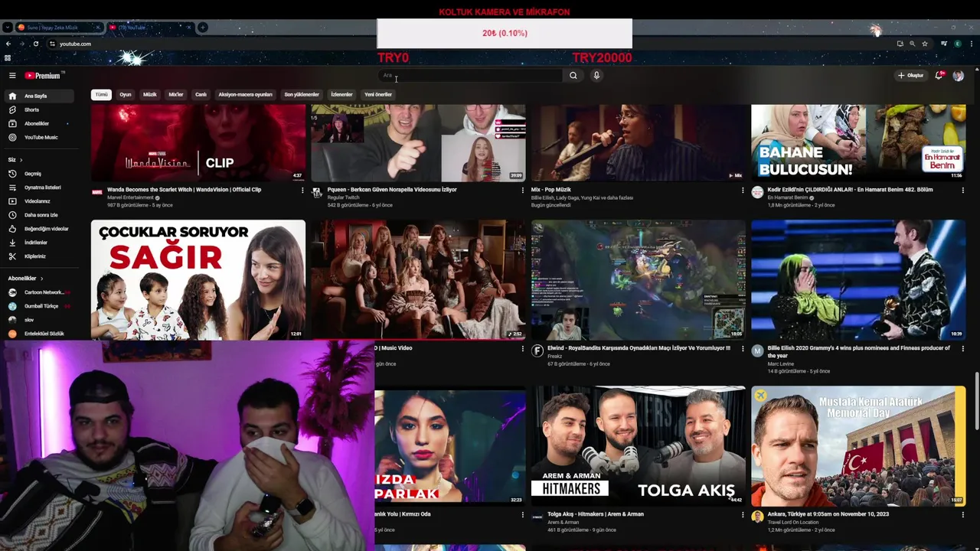Open browser three-dot menu

tap(971, 44)
